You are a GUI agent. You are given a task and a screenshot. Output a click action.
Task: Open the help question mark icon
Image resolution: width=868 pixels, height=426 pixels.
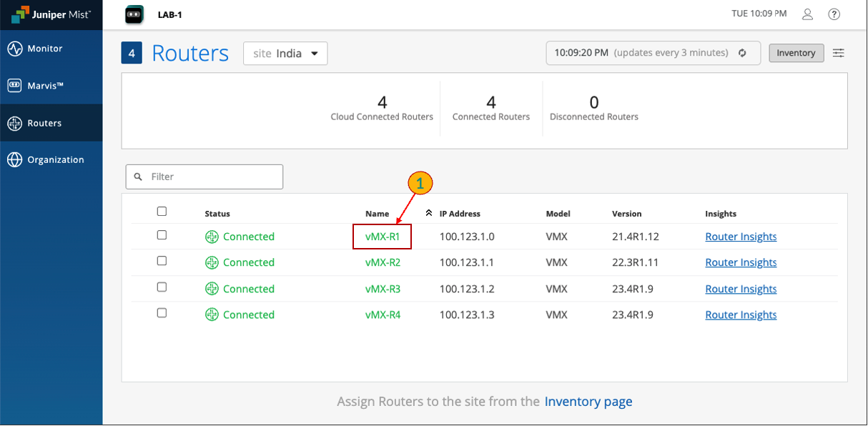pos(834,14)
